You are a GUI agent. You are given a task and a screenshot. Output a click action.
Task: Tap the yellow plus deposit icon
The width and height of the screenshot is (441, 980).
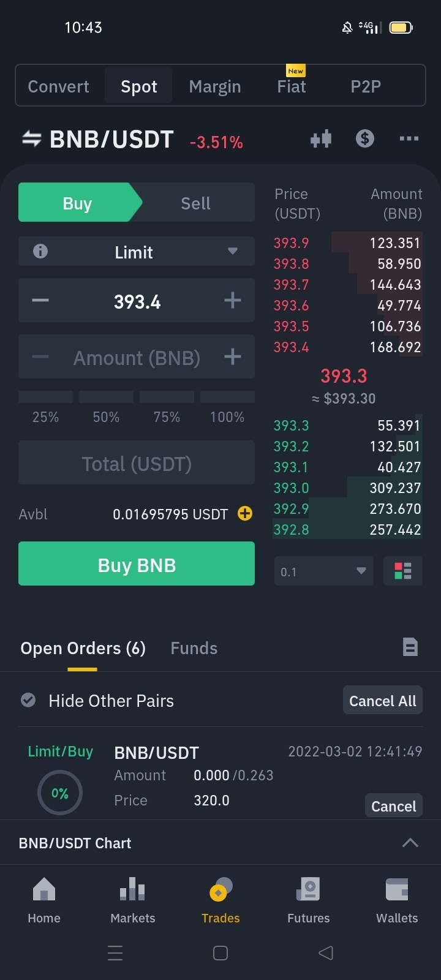[245, 514]
